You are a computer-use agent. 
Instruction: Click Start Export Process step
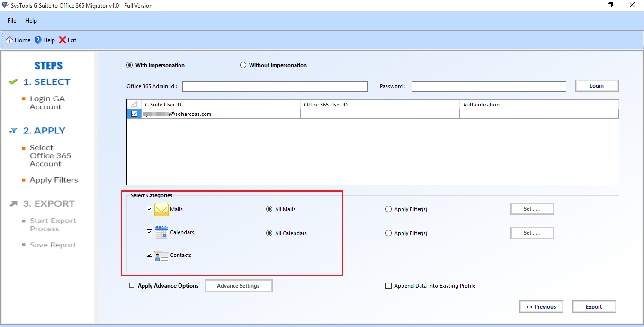[x=53, y=225]
